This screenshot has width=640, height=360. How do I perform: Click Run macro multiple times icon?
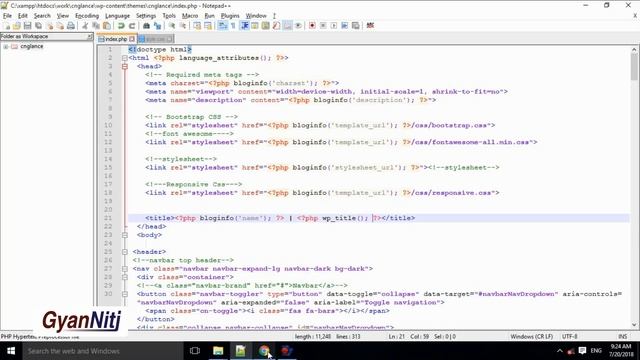344,26
